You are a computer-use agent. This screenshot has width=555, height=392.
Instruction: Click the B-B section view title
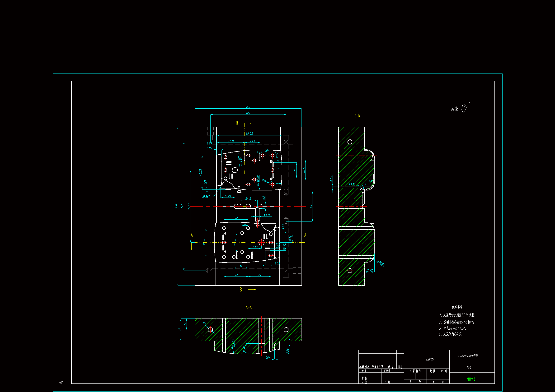pyautogui.click(x=357, y=116)
